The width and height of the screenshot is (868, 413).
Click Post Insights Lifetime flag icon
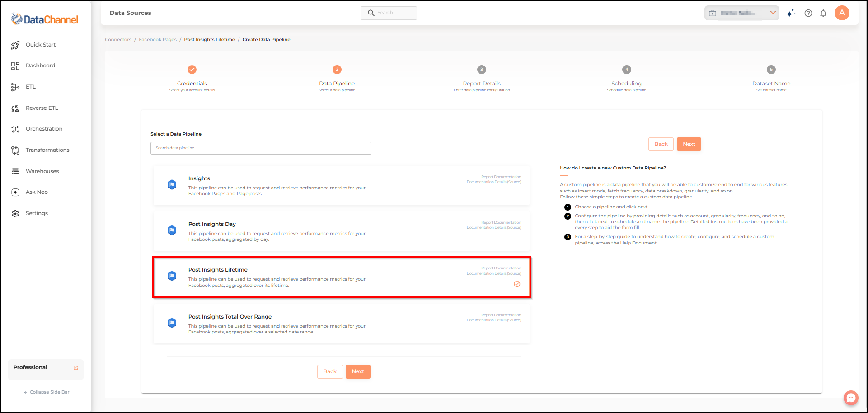pyautogui.click(x=172, y=276)
